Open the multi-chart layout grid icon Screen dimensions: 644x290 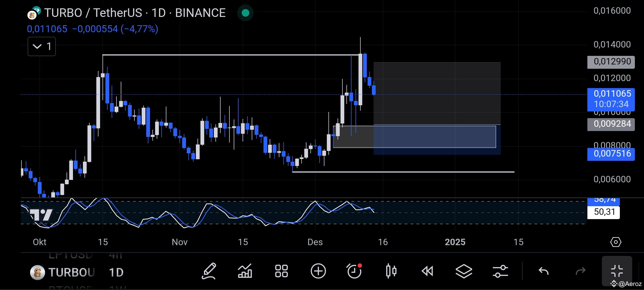pyautogui.click(x=281, y=271)
